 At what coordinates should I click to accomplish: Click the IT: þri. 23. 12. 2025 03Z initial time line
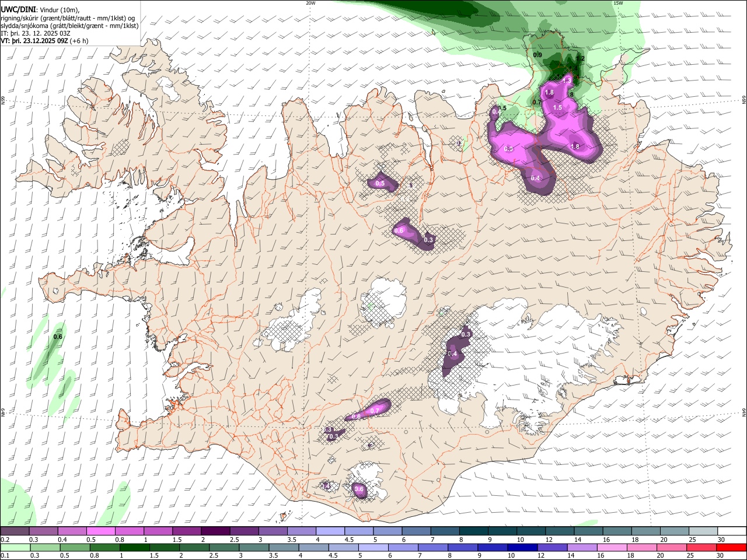[x=36, y=33]
